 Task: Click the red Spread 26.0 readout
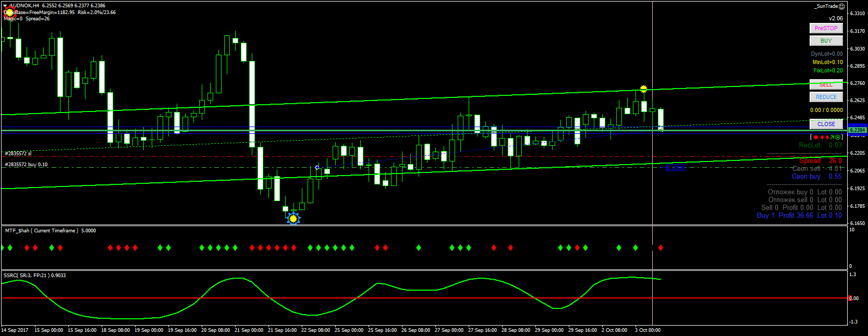tap(820, 160)
